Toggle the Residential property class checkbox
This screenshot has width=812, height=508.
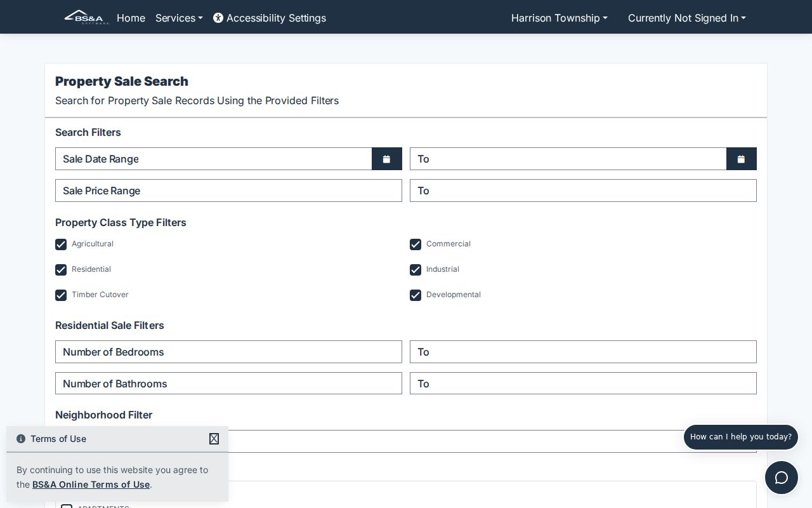pos(61,270)
